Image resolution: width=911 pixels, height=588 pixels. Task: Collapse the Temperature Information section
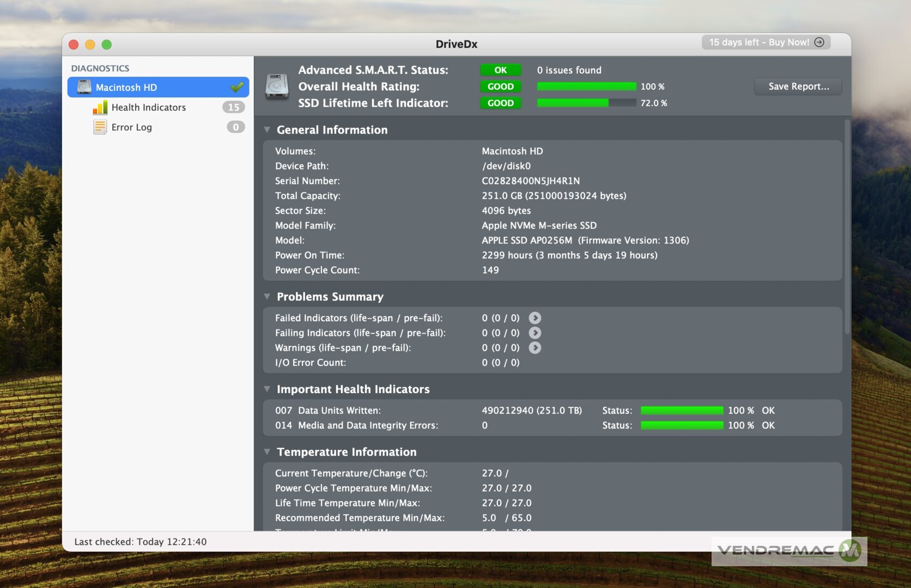point(267,452)
